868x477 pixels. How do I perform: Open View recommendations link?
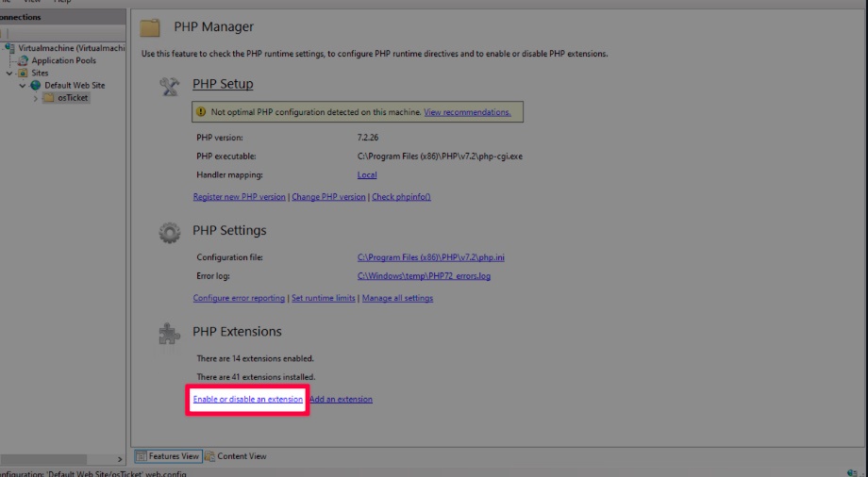pyautogui.click(x=467, y=112)
